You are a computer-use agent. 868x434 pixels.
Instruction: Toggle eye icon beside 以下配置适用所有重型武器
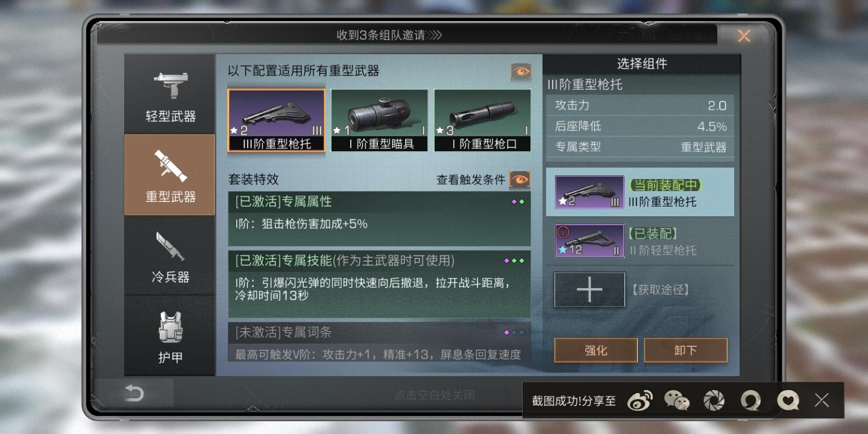tap(521, 72)
